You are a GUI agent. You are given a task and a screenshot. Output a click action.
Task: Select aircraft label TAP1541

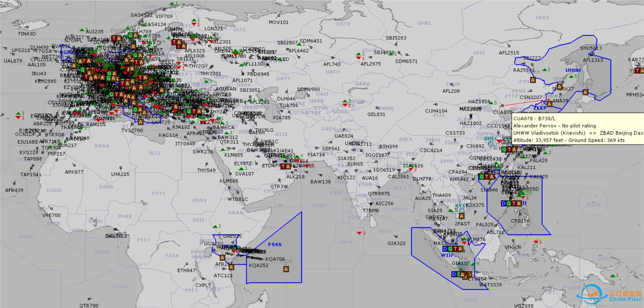point(31,175)
